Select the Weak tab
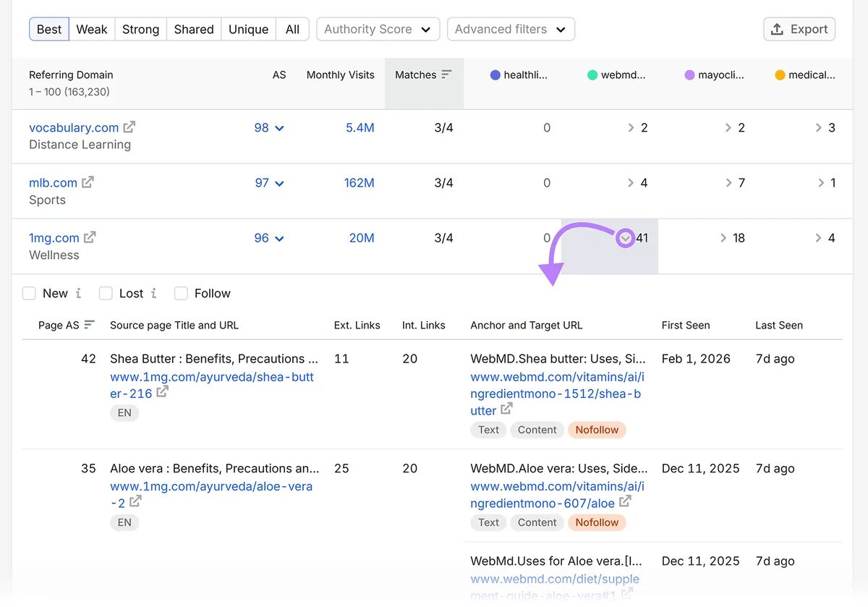 [92, 29]
